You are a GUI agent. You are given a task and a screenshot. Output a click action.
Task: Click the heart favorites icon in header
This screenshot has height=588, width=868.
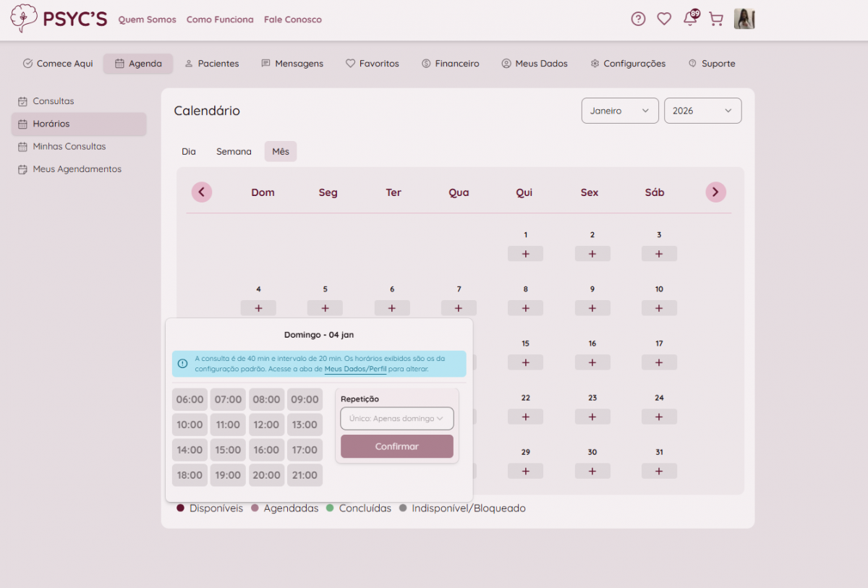(664, 20)
